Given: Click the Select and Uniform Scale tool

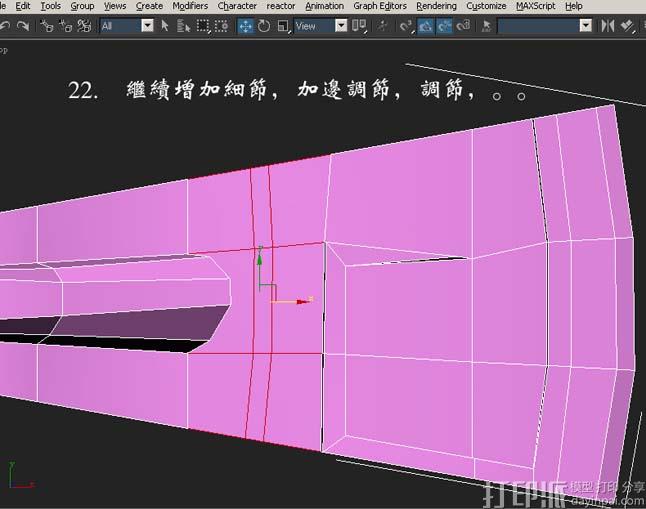Looking at the screenshot, I should point(282,26).
